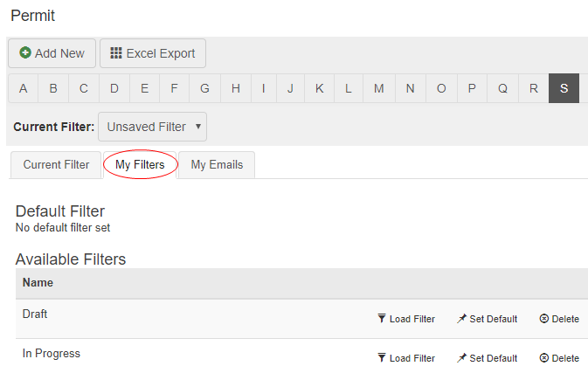Click the Excel Export grid icon
This screenshot has height=373, width=588.
pyautogui.click(x=116, y=53)
